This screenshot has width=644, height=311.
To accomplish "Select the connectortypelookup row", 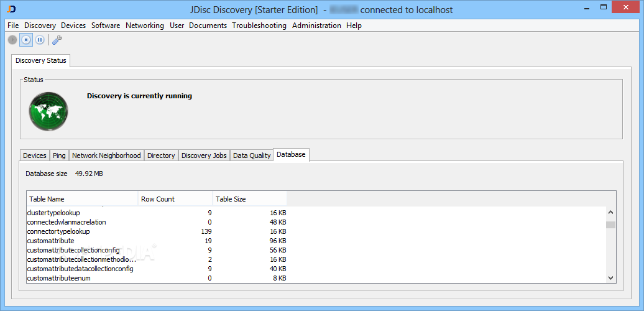I will (316, 231).
